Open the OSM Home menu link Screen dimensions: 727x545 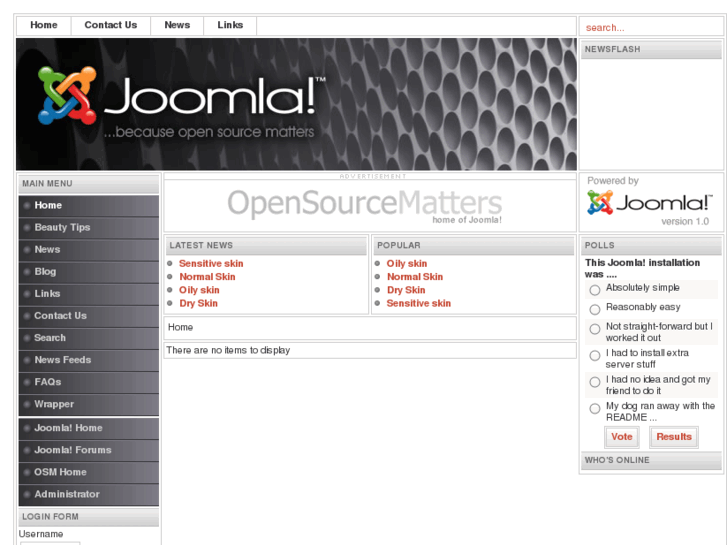[89, 472]
